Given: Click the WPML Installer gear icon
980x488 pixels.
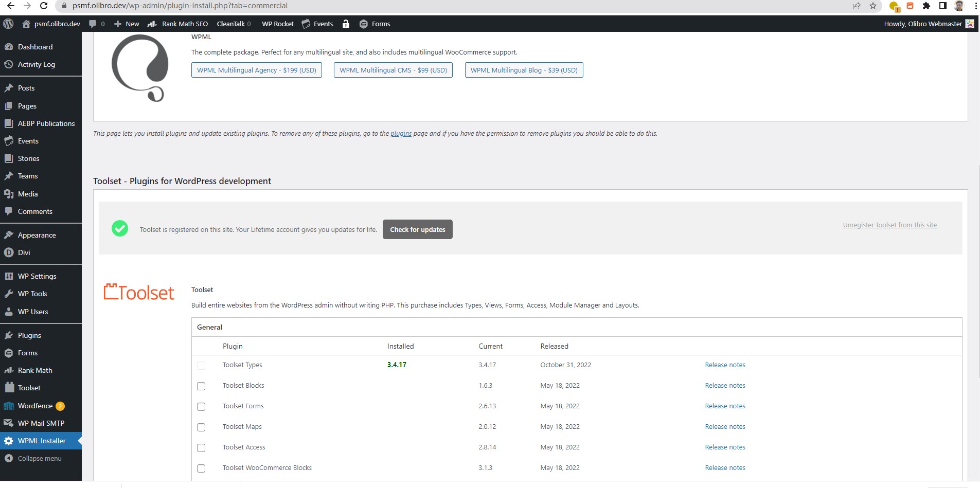Looking at the screenshot, I should (x=9, y=441).
